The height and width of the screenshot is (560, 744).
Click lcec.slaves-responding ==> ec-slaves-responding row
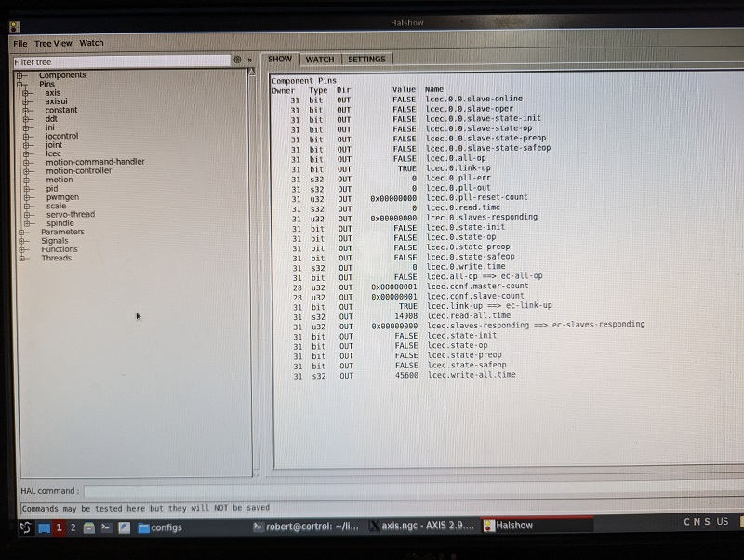coord(468,326)
